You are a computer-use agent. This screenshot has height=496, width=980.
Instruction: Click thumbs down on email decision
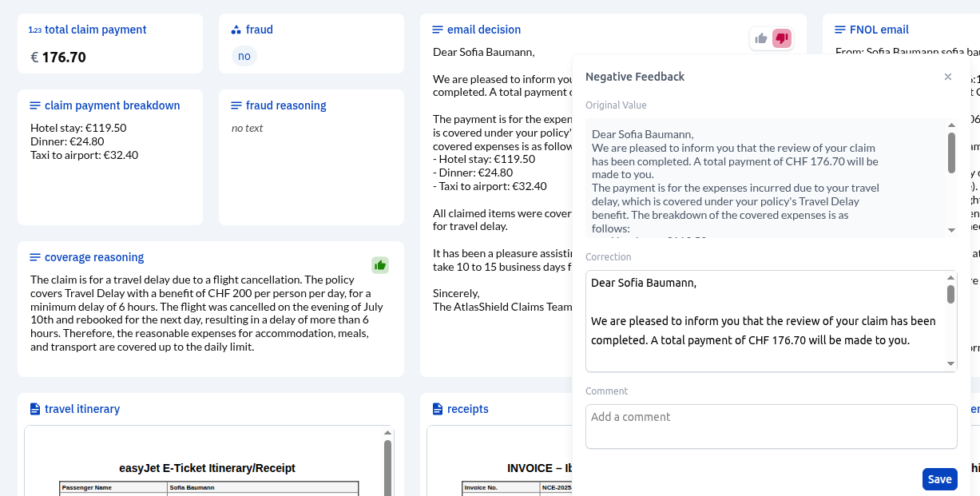tap(782, 38)
